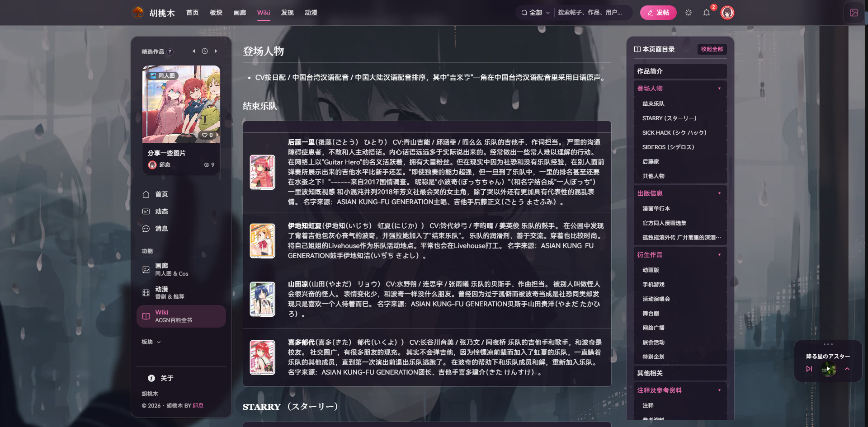The width and height of the screenshot is (868, 427).
Task: Collapse the 登场人物 section in contents
Action: point(719,89)
